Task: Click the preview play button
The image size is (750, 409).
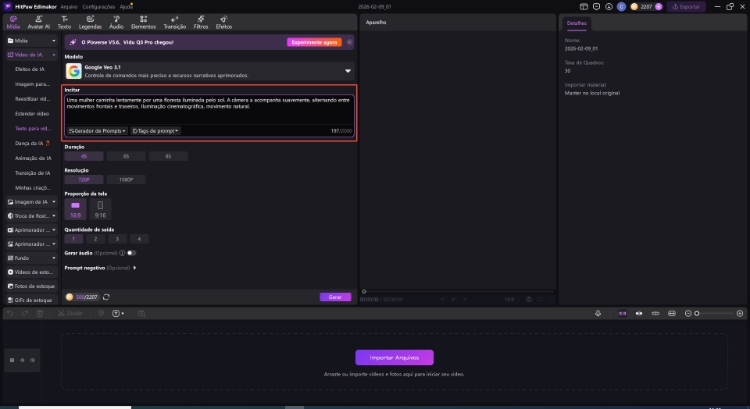Action: [453, 299]
